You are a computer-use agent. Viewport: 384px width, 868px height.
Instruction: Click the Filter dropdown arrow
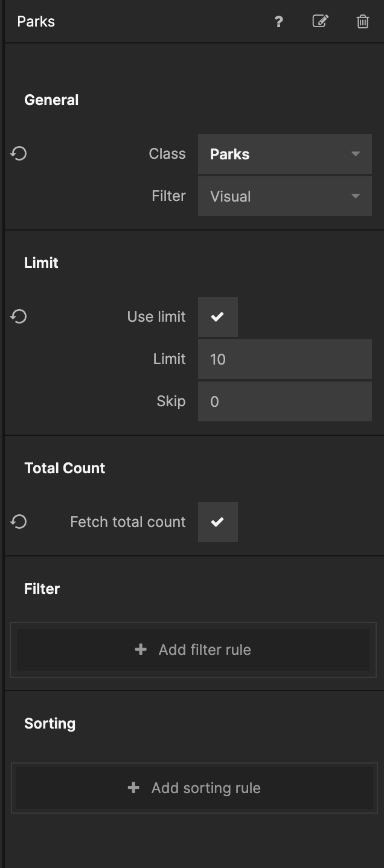tap(356, 196)
